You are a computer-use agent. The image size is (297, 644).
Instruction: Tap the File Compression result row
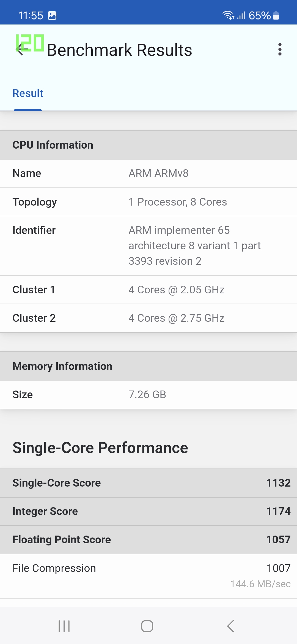(x=148, y=575)
